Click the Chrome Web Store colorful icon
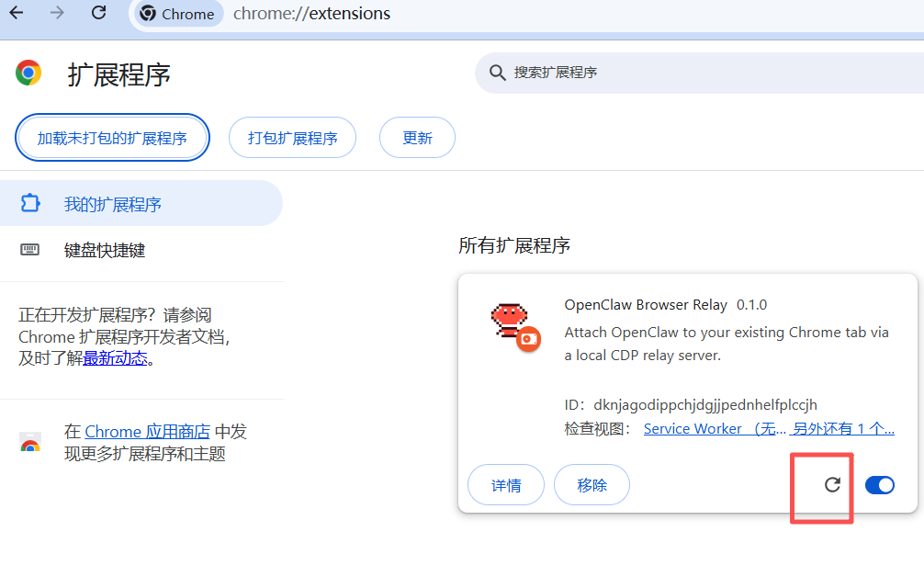This screenshot has width=924, height=588. (x=29, y=439)
